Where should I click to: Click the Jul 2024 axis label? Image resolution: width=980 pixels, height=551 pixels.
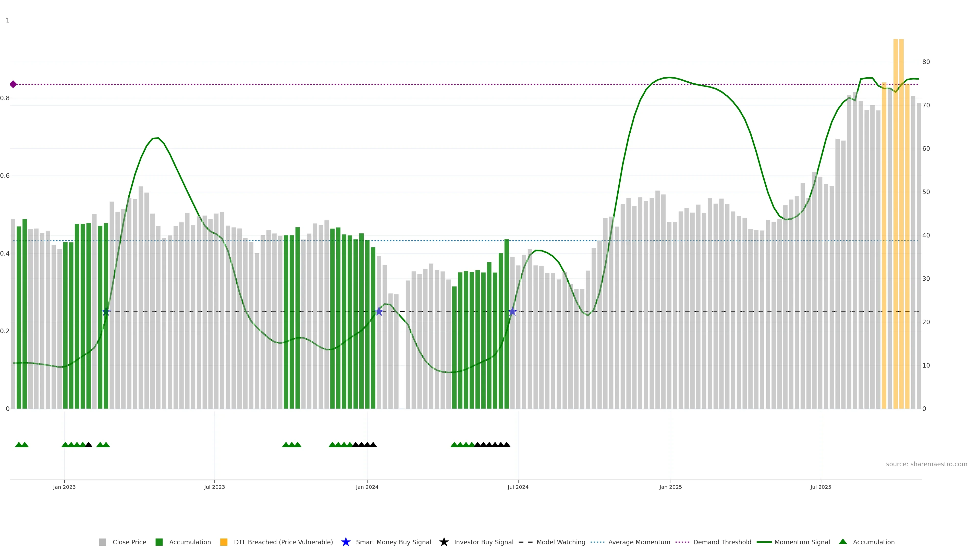click(518, 487)
